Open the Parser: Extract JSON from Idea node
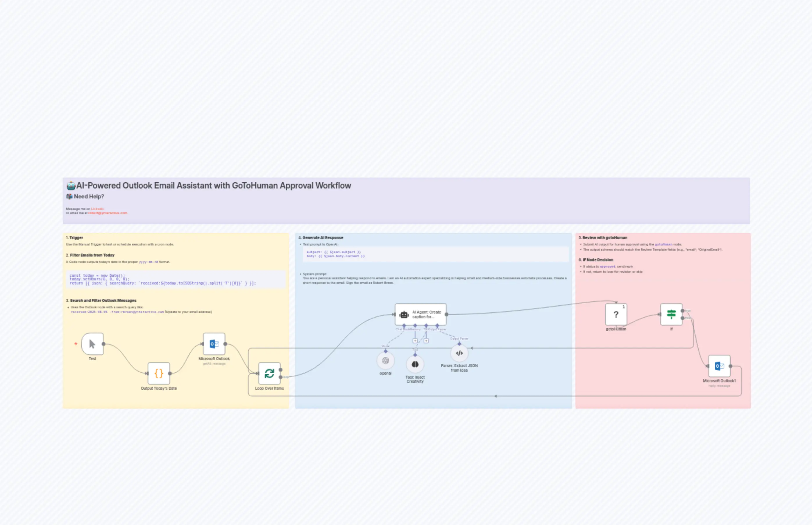This screenshot has width=812, height=525. (459, 353)
